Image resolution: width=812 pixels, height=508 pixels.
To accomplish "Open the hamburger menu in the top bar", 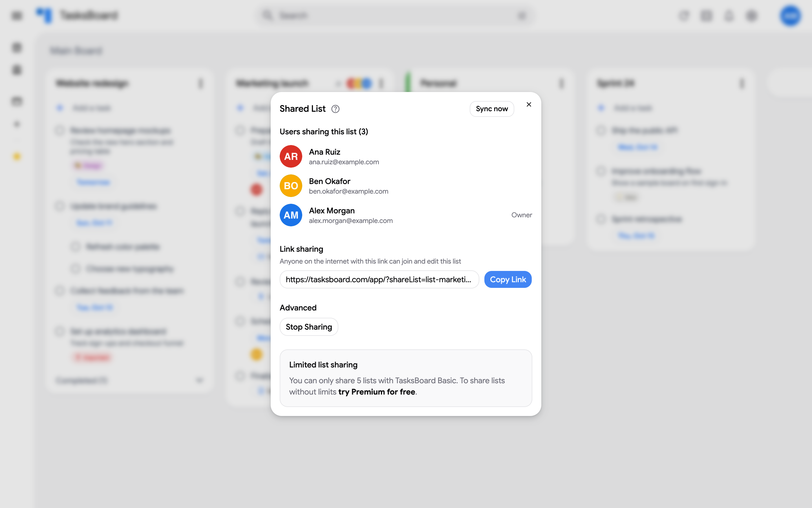I will click(17, 16).
